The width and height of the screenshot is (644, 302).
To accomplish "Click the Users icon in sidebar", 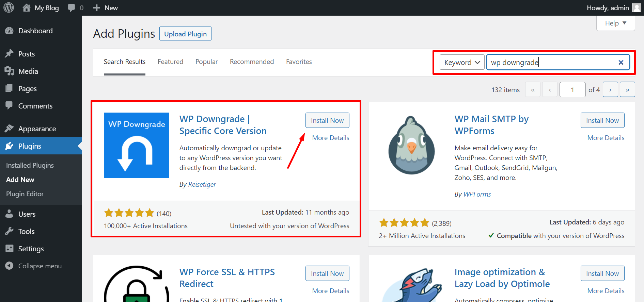I will [x=9, y=214].
